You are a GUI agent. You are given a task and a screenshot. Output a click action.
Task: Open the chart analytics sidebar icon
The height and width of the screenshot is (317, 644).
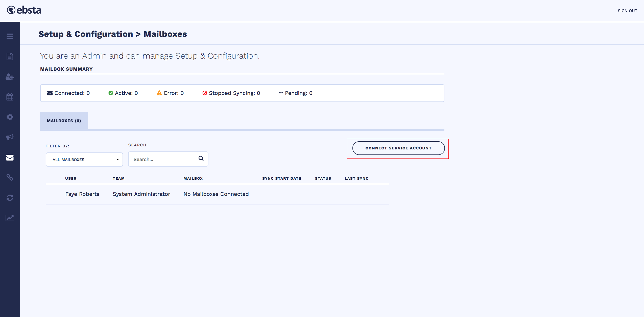tap(10, 218)
